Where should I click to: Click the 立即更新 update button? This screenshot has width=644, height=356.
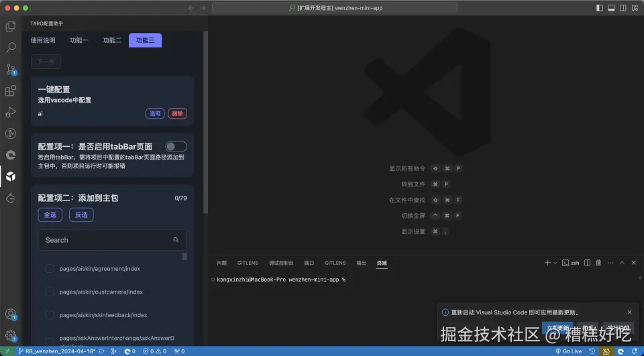(x=557, y=328)
